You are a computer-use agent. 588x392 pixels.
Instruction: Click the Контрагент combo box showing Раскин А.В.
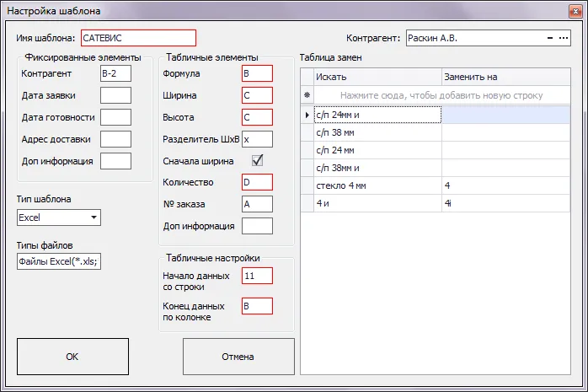click(x=489, y=38)
